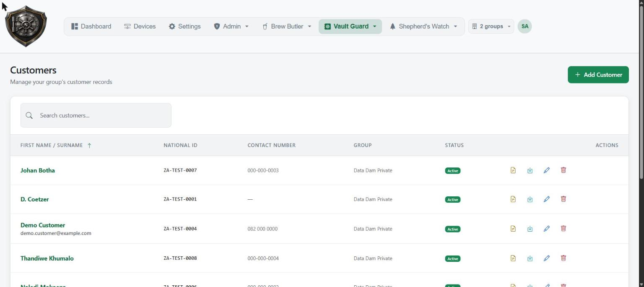Click the SA user avatar
This screenshot has width=644, height=287.
(525, 26)
